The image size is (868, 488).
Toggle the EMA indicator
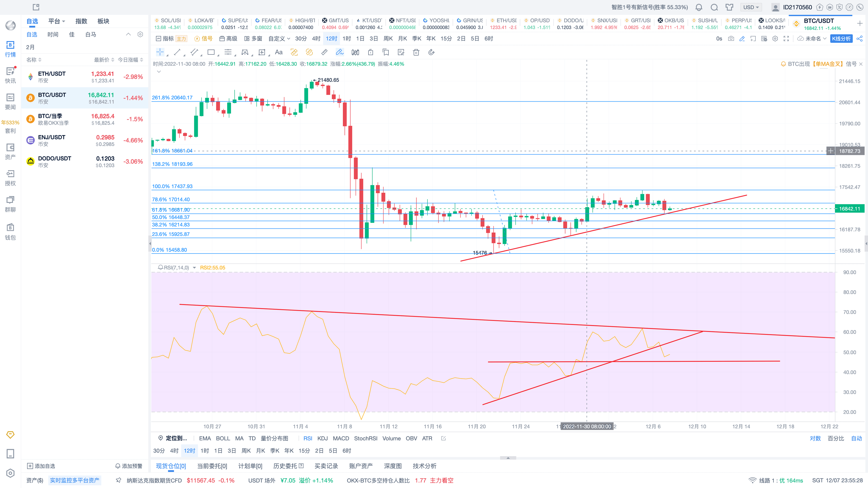(205, 439)
